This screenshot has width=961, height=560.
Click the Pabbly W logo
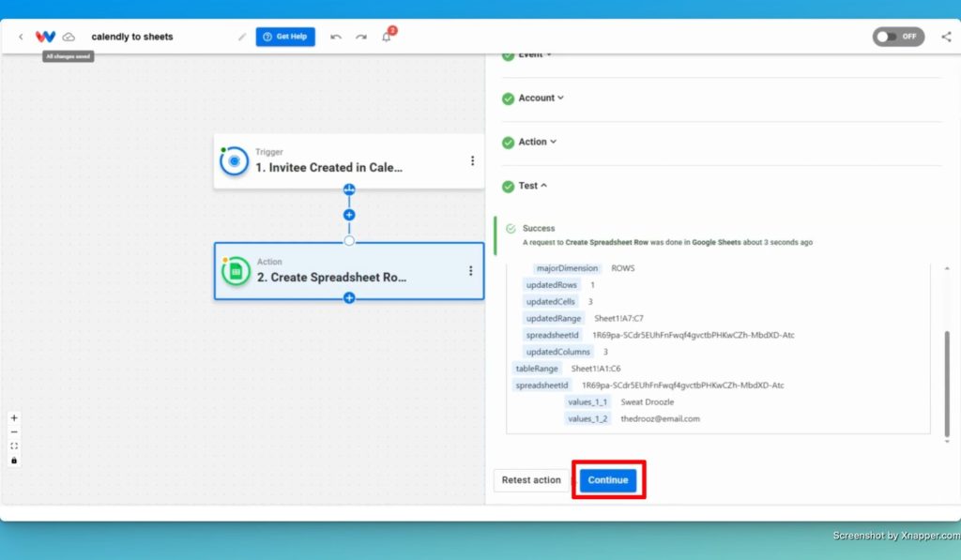pos(45,37)
